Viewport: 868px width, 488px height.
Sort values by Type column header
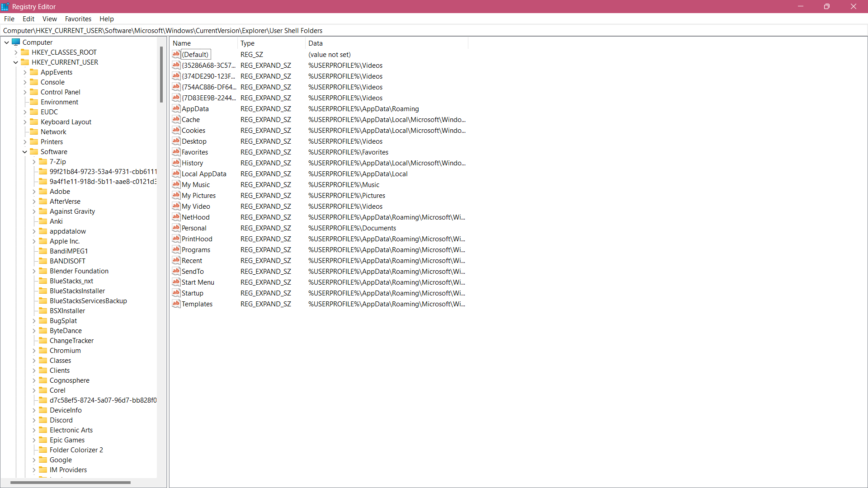pos(271,43)
